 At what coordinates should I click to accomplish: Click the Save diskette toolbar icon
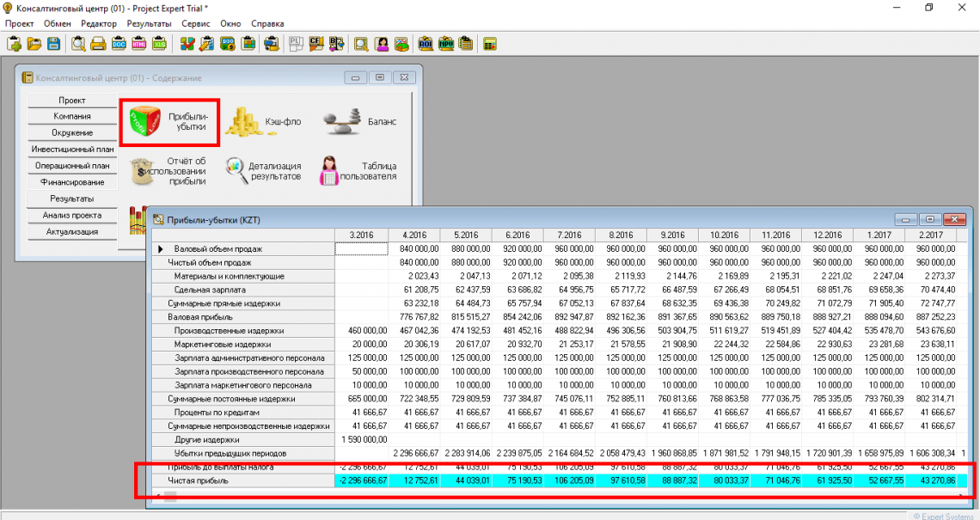[x=53, y=44]
